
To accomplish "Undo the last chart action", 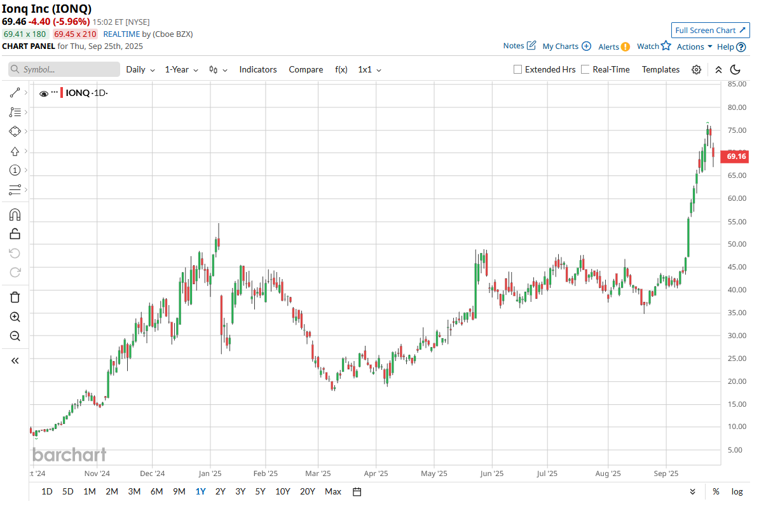I will point(15,253).
